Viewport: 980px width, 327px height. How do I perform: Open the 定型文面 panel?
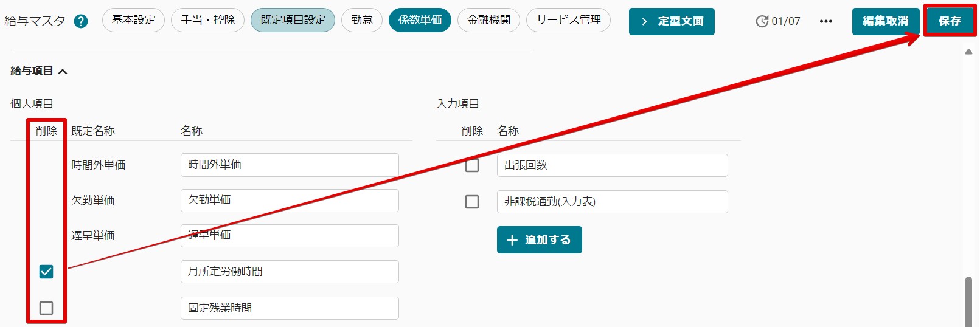(x=672, y=21)
